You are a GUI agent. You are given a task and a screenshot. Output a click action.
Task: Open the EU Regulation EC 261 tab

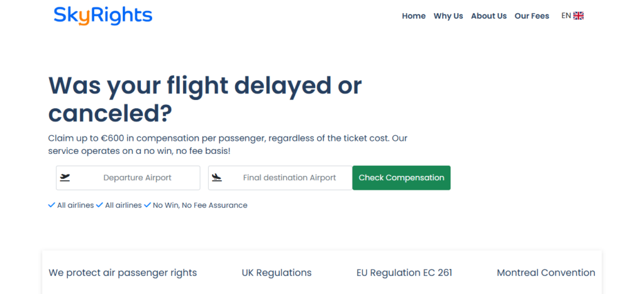point(404,273)
